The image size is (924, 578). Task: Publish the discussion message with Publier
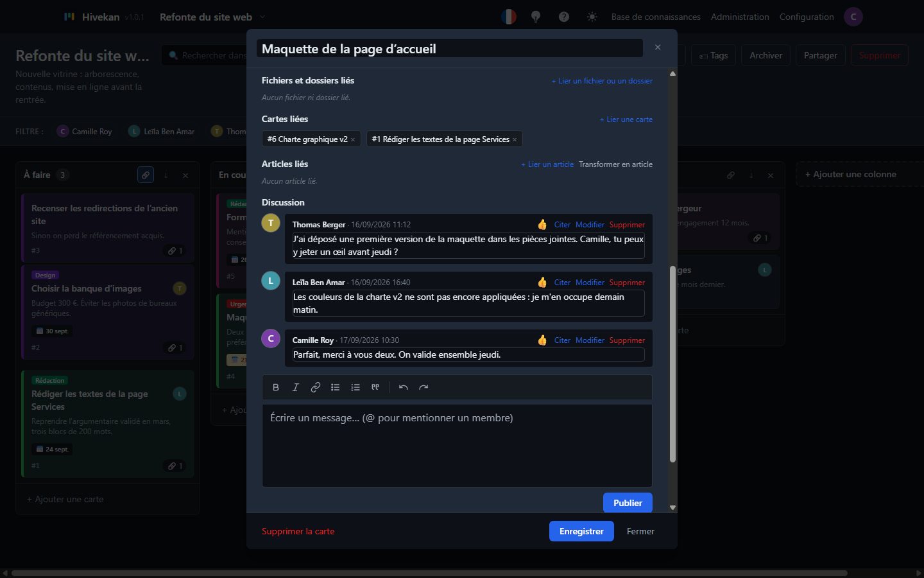point(628,503)
